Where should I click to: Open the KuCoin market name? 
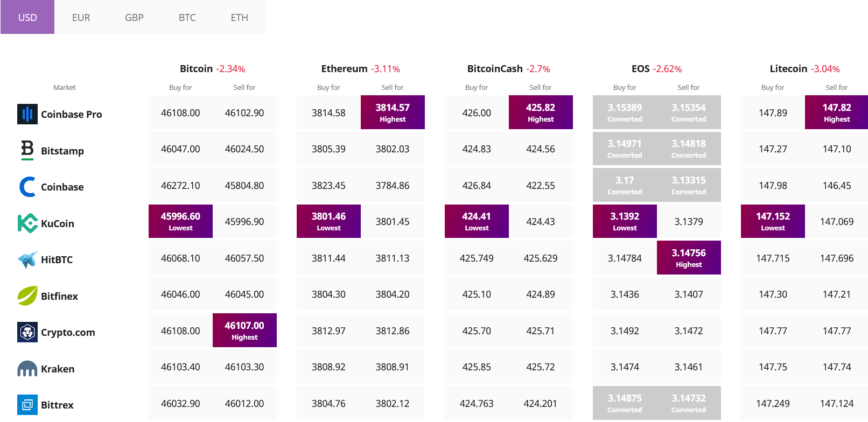[58, 223]
